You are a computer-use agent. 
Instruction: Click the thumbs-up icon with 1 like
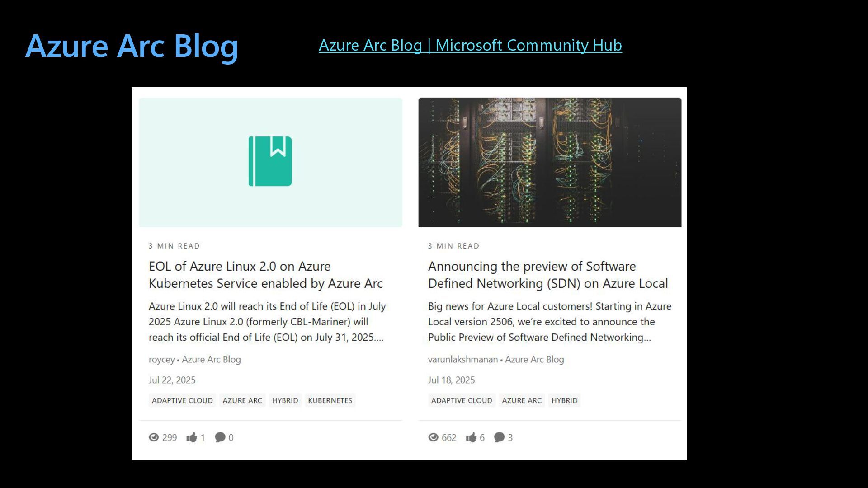click(192, 437)
